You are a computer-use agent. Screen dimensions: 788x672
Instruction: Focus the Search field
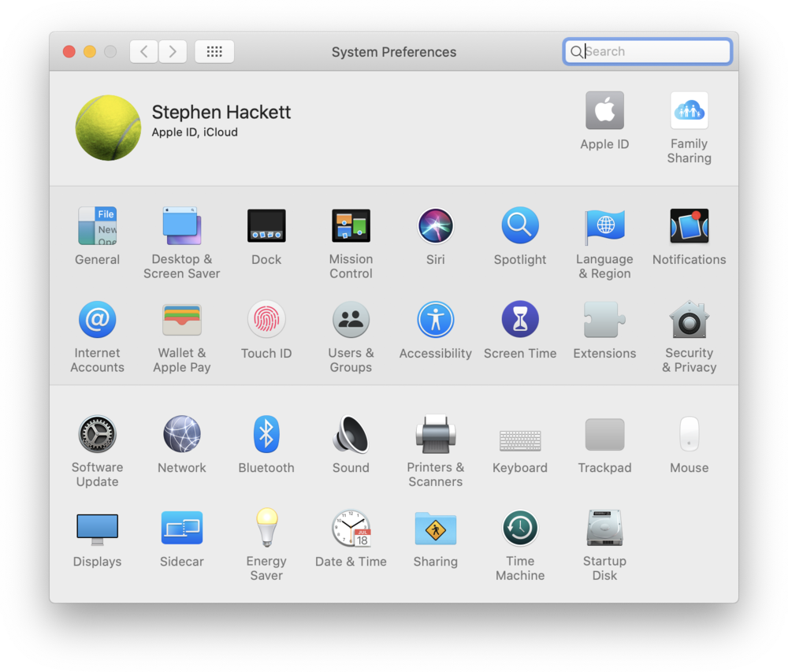pos(647,51)
